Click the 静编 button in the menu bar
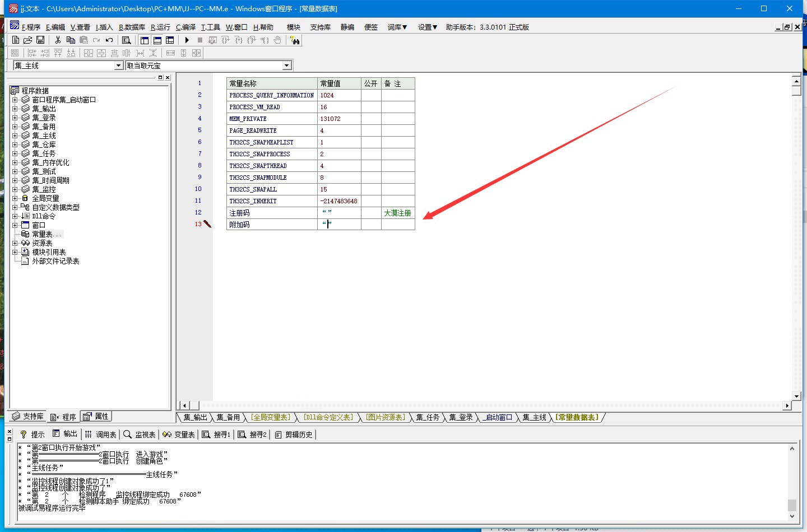This screenshot has width=807, height=532. 347,27
